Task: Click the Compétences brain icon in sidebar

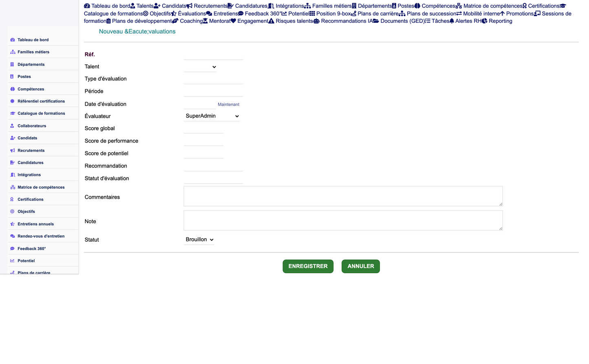Action: (13, 89)
